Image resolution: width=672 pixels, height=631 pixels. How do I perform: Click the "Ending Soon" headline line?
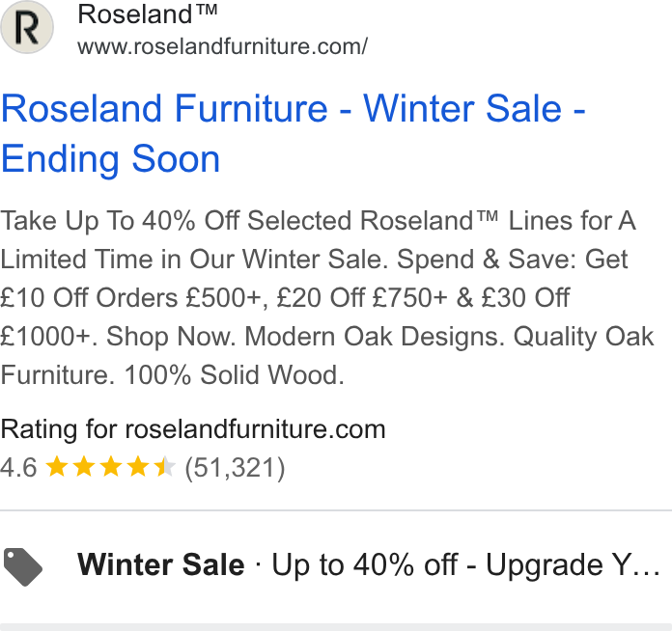coord(111,159)
